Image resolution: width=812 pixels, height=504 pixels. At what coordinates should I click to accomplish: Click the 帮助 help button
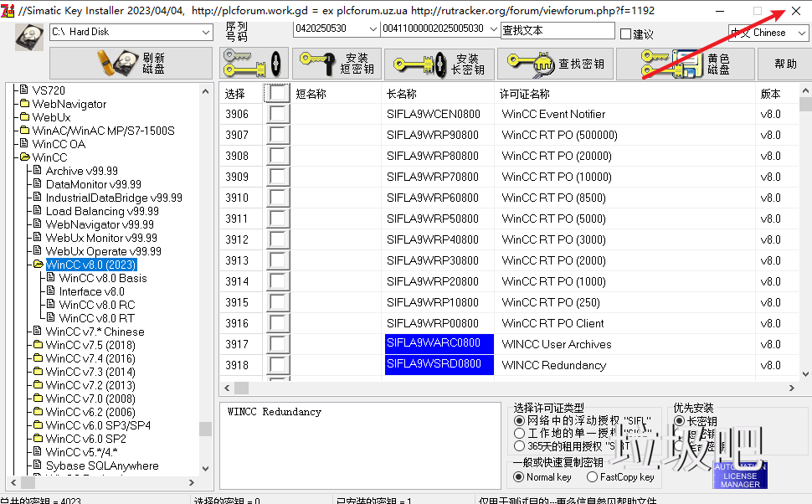785,64
